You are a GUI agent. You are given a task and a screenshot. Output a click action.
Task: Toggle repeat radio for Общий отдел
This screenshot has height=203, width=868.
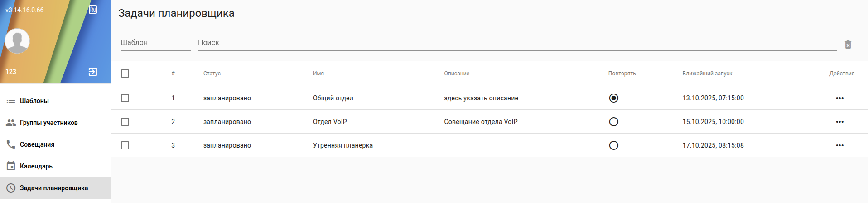[613, 98]
